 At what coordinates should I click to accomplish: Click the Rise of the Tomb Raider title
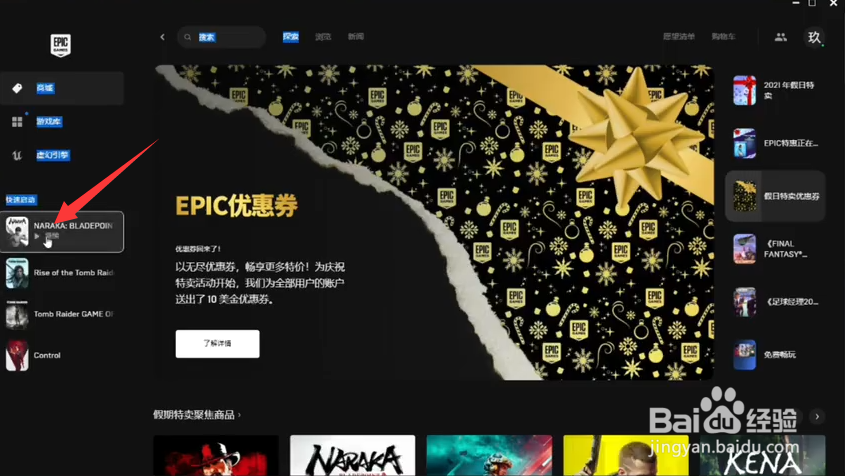click(74, 273)
